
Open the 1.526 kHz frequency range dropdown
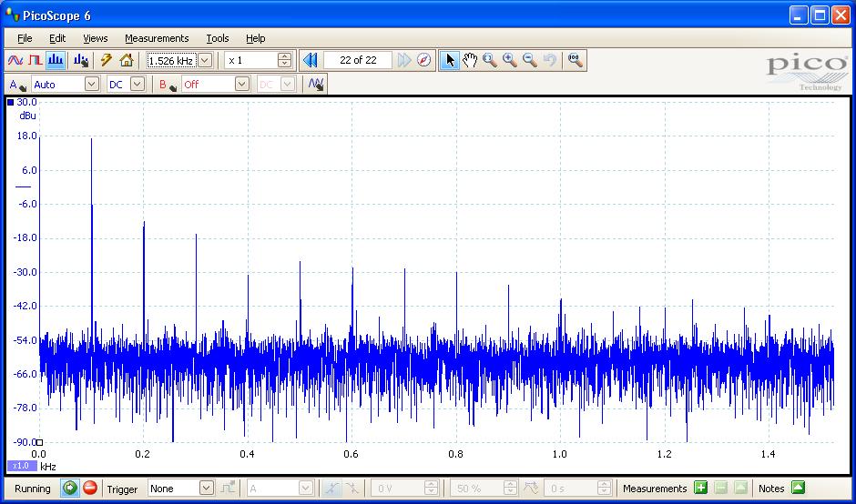(204, 60)
